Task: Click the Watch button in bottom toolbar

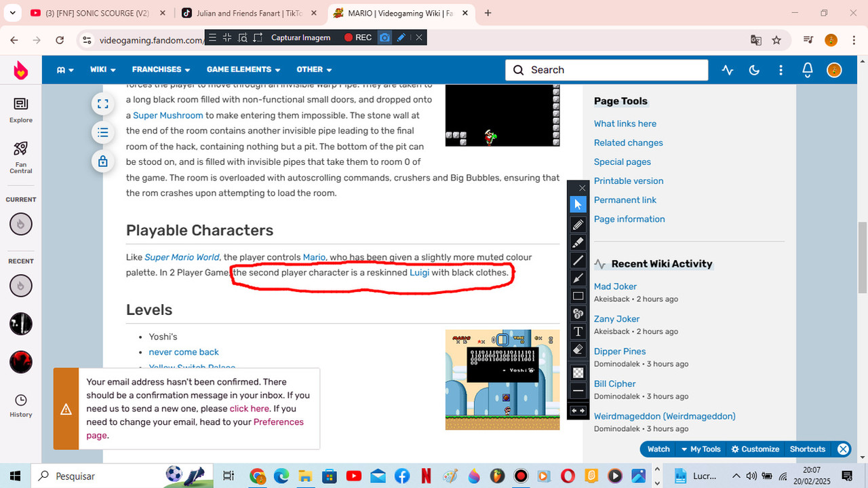Action: pos(658,449)
